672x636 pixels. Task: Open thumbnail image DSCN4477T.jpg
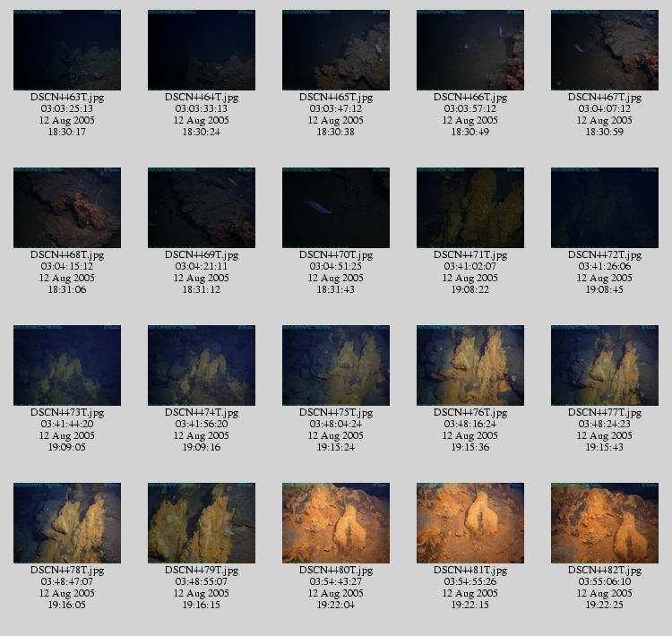[x=605, y=365]
